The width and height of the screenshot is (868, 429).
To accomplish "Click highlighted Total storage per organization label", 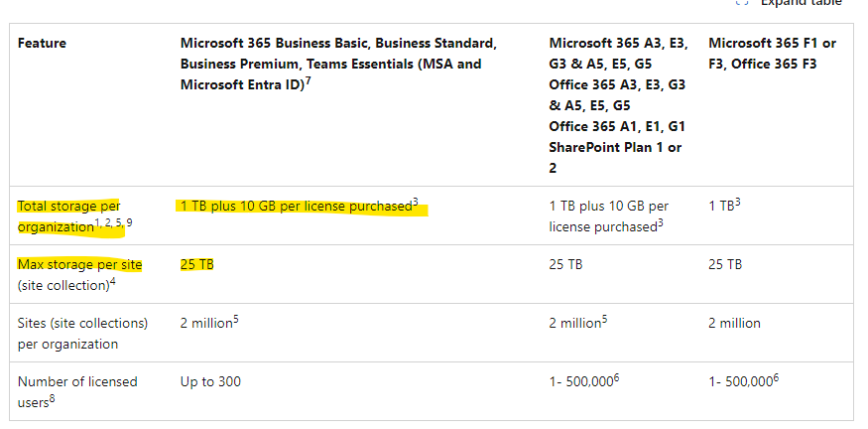I will 69,215.
